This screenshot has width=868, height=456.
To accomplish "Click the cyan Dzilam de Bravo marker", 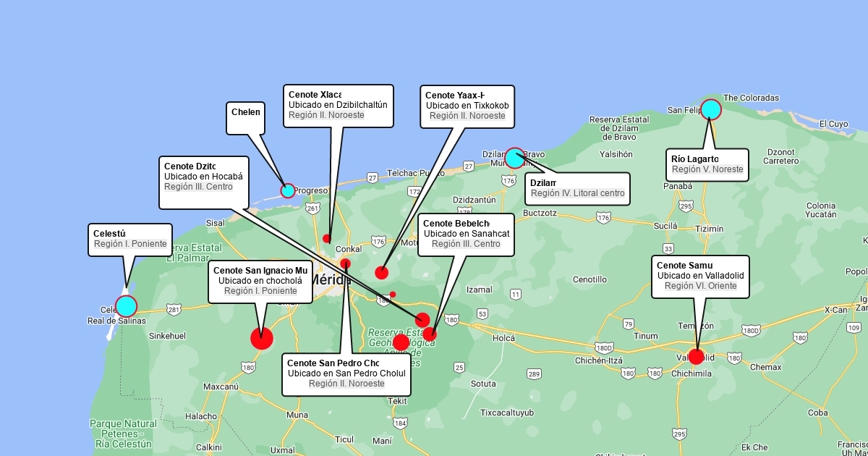I will [x=514, y=158].
